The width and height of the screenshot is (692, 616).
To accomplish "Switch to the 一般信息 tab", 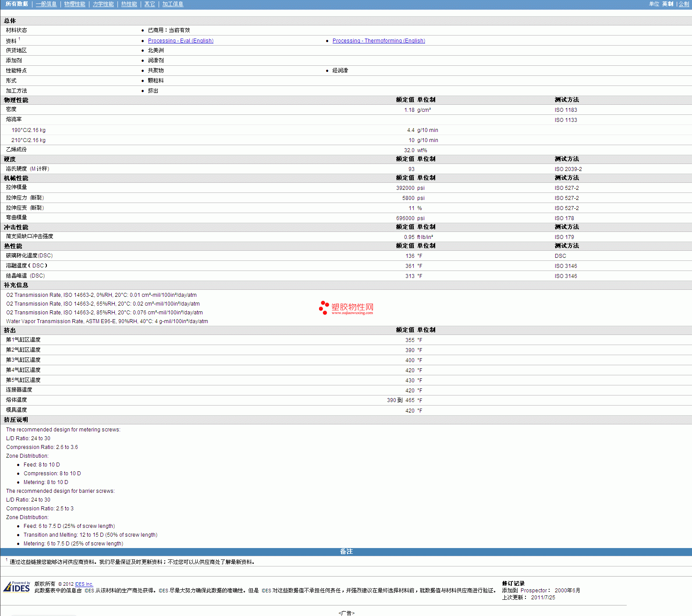I will click(x=46, y=4).
